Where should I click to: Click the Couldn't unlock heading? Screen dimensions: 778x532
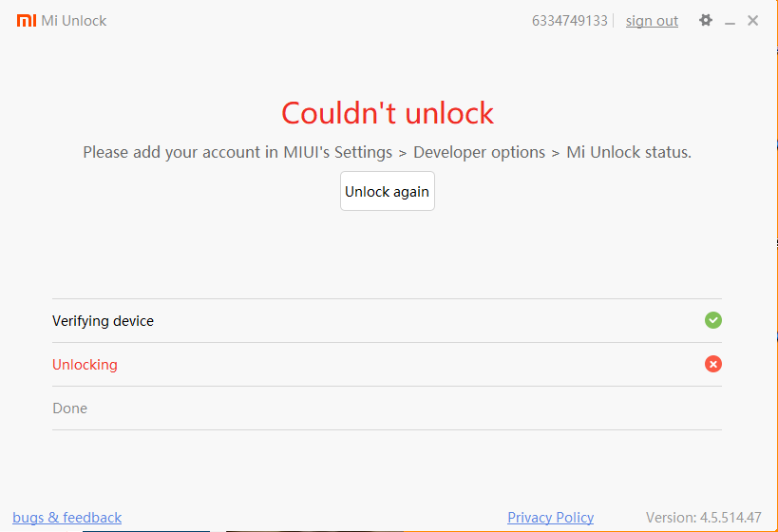[x=388, y=113]
